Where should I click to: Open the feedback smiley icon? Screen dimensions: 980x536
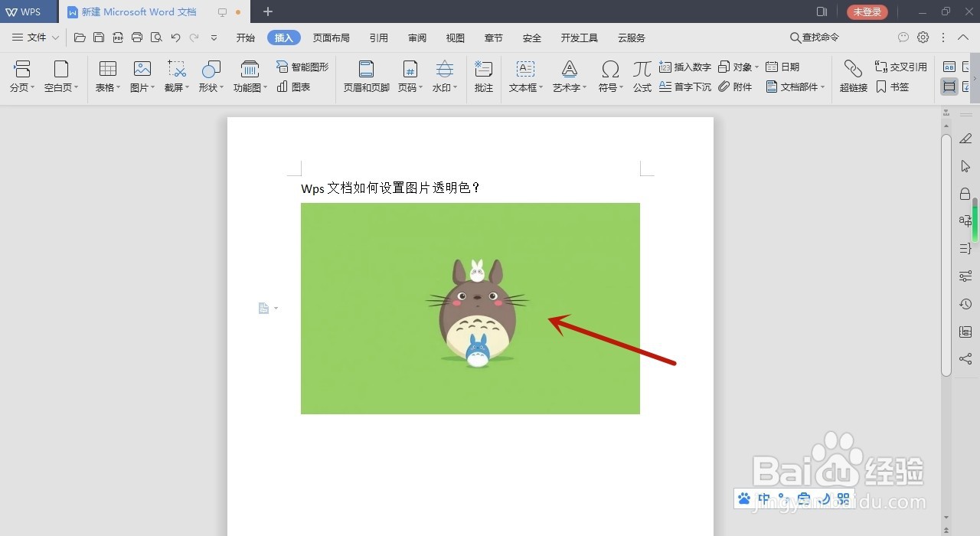(903, 38)
